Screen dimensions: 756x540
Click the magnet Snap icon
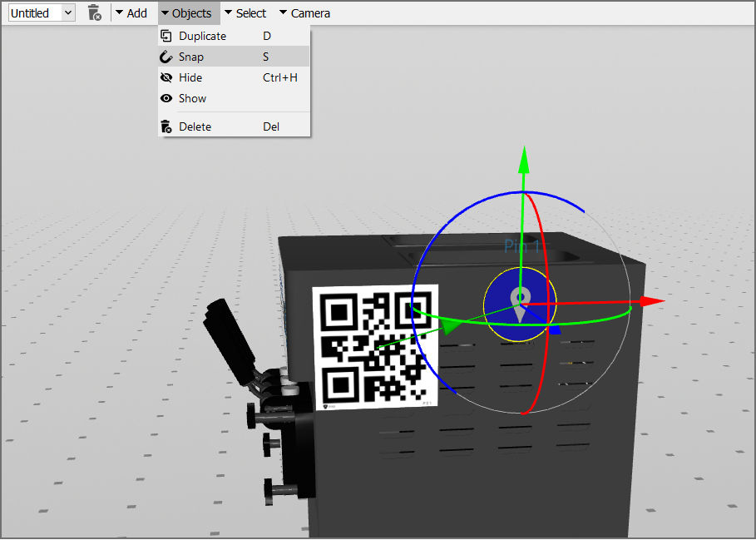pos(166,57)
